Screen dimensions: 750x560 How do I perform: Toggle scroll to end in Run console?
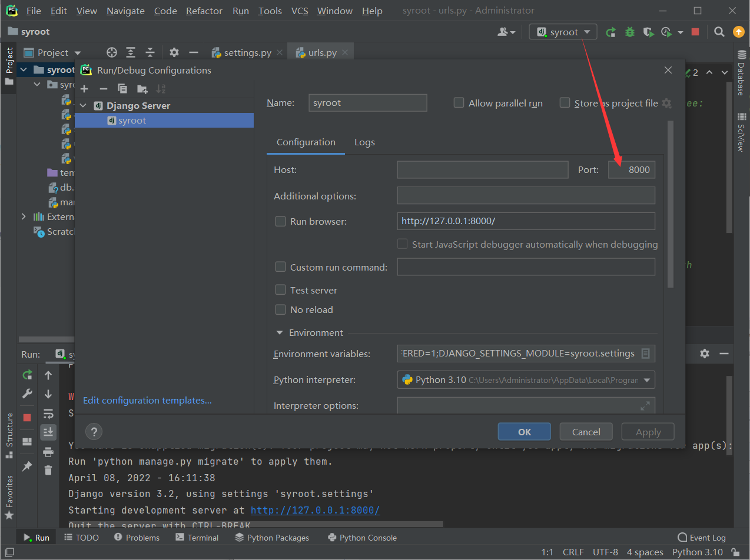click(48, 432)
